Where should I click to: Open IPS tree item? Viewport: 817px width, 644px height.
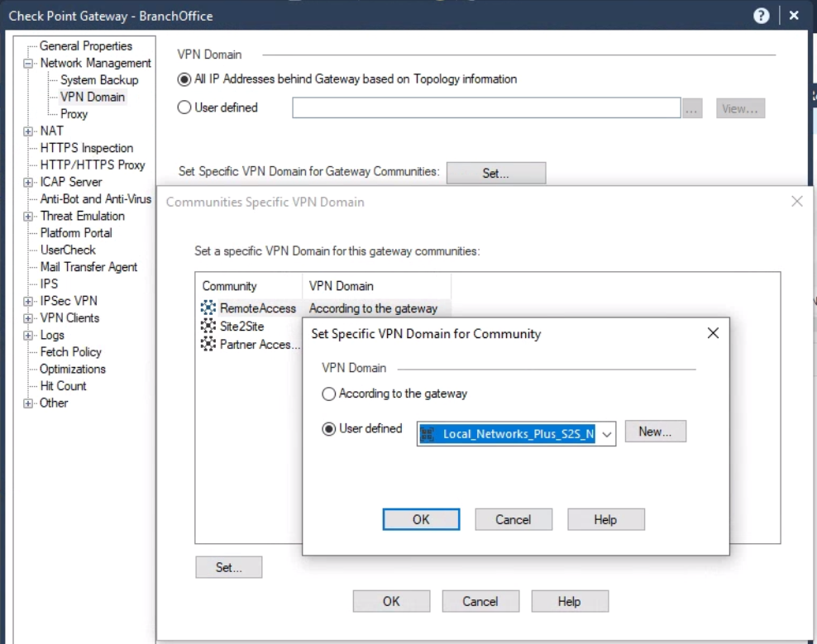click(49, 284)
